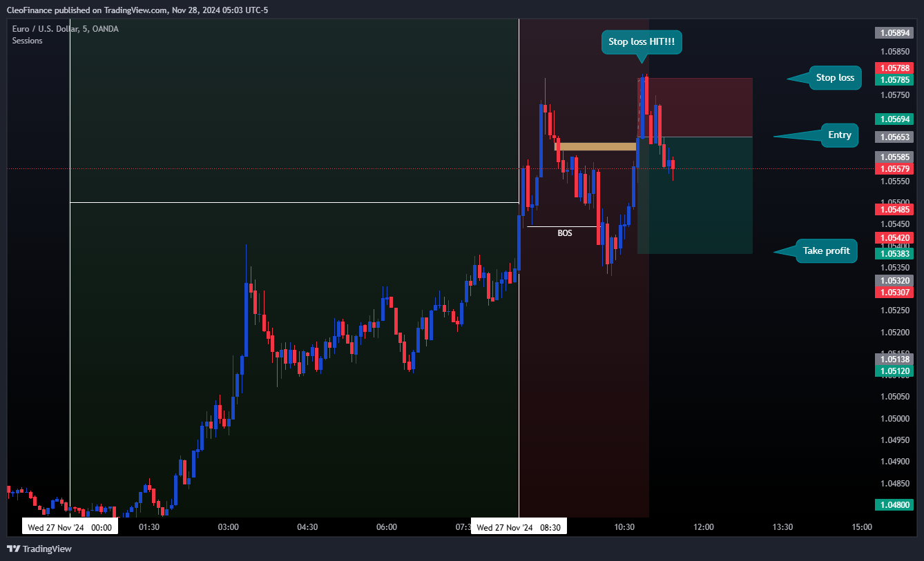Click the 1.05485 red price label
The image size is (924, 561).
(x=894, y=209)
